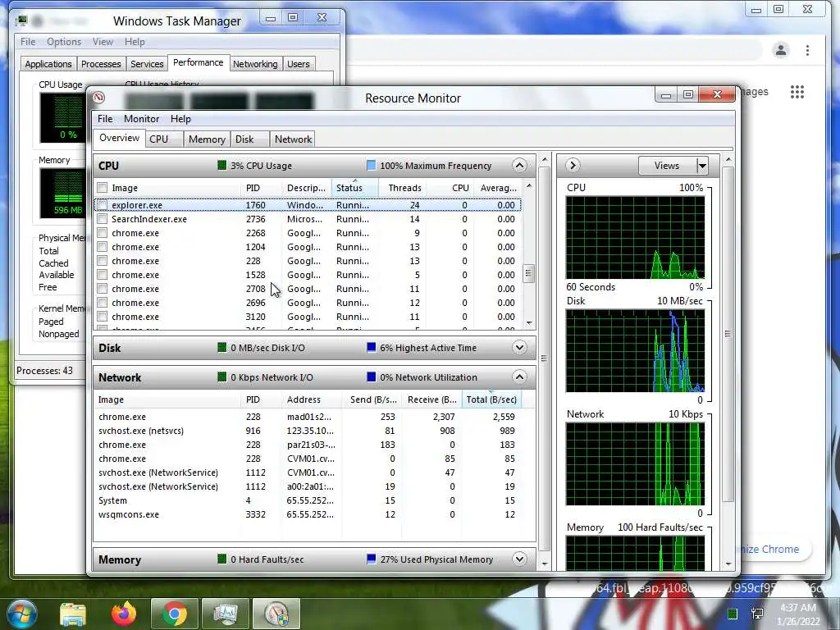Check chrome.exe PID 1204 checkbox
This screenshot has height=630, width=840.
point(102,246)
